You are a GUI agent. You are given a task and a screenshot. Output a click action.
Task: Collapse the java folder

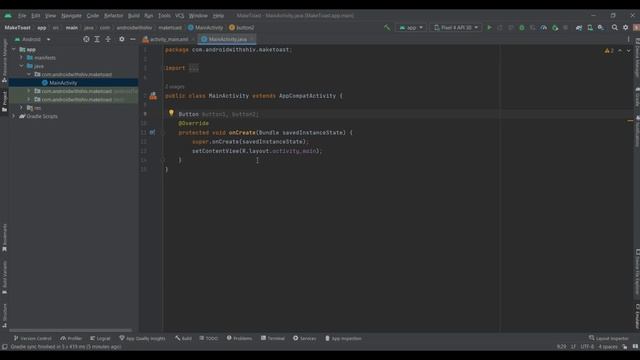pyautogui.click(x=21, y=66)
